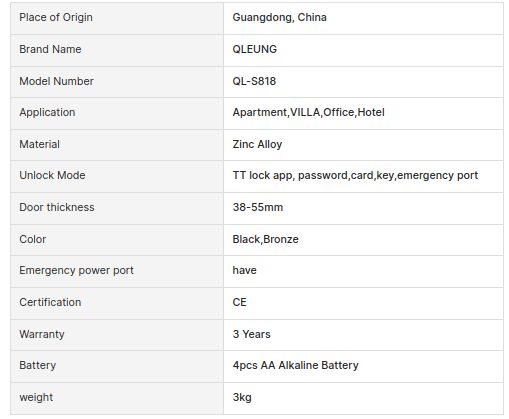Select the 38-55mm value
Image resolution: width=509 pixels, height=419 pixels.
click(x=258, y=207)
